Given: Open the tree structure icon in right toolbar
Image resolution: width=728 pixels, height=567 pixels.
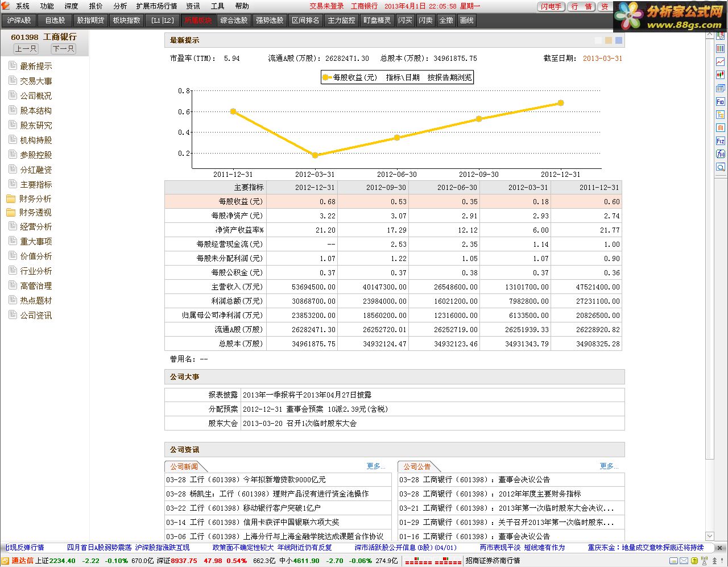Looking at the screenshot, I should tap(720, 115).
